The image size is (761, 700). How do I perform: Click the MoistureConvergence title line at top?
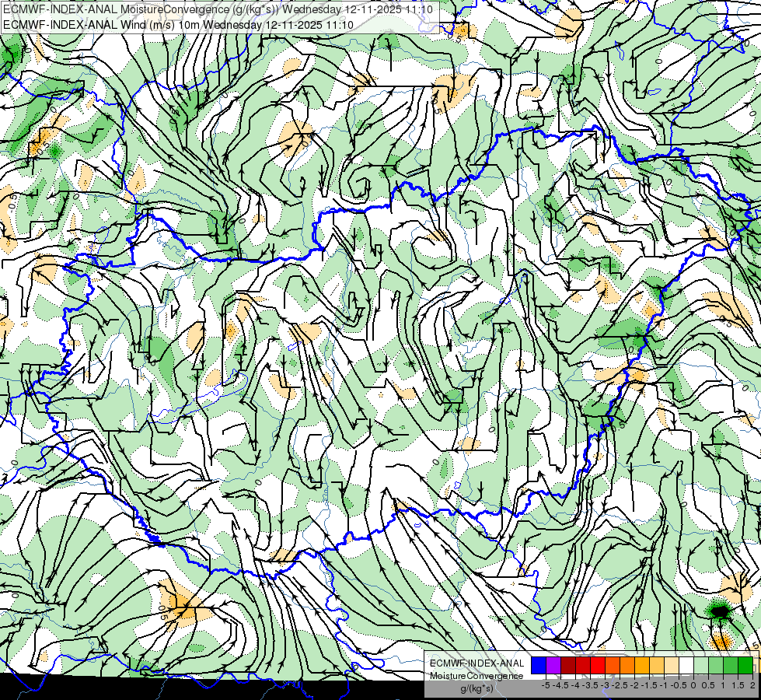pyautogui.click(x=217, y=9)
